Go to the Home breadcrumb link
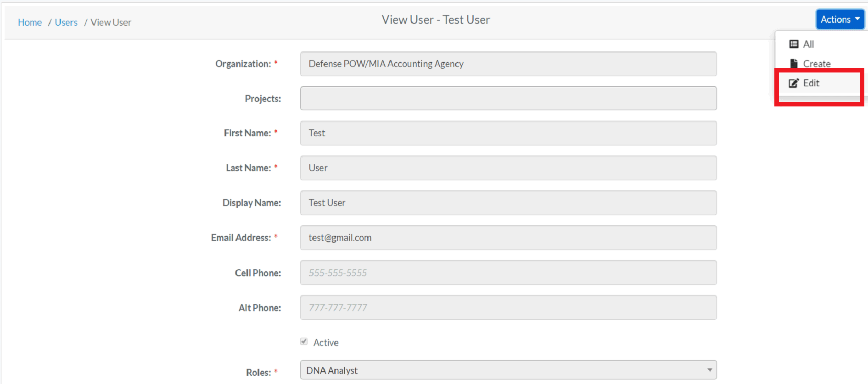 point(30,22)
